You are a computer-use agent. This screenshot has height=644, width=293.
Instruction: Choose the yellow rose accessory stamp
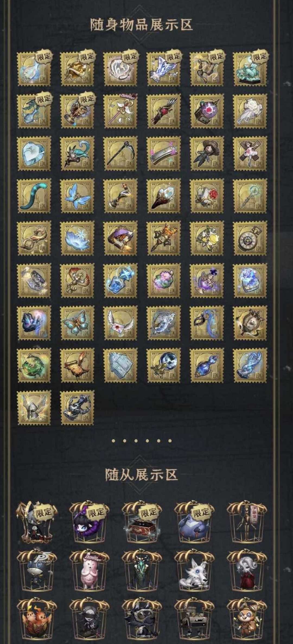[207, 238]
